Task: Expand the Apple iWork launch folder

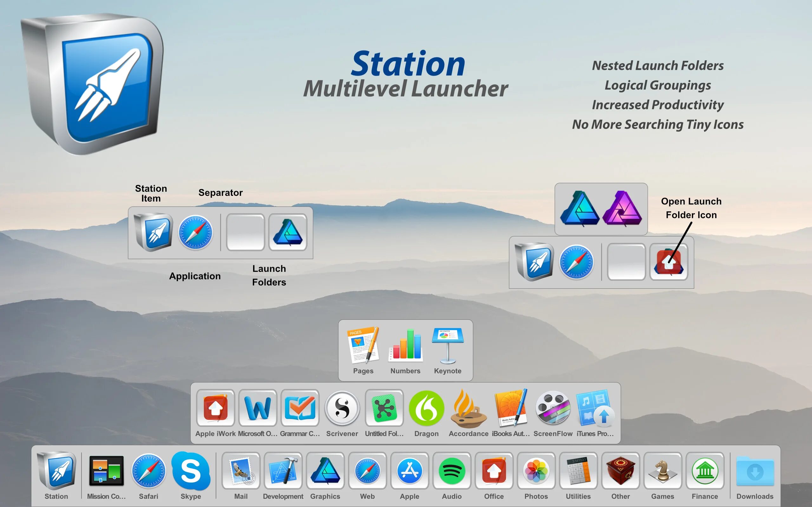Action: (x=215, y=408)
